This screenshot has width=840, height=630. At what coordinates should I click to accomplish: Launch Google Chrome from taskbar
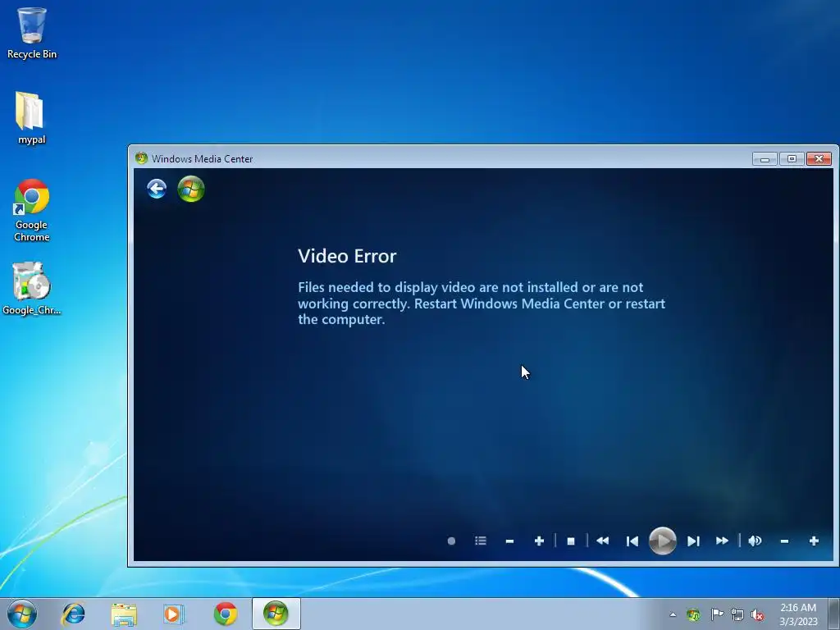225,614
